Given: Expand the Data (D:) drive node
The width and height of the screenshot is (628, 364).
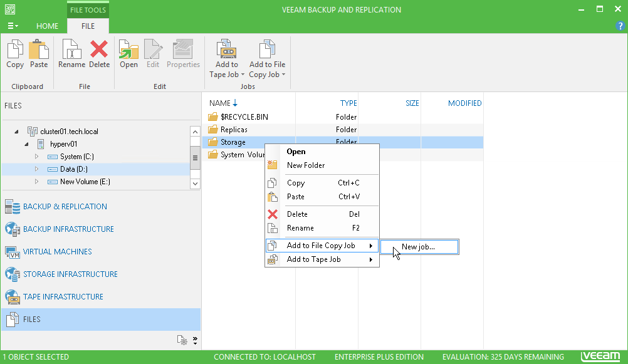Looking at the screenshot, I should [36, 169].
